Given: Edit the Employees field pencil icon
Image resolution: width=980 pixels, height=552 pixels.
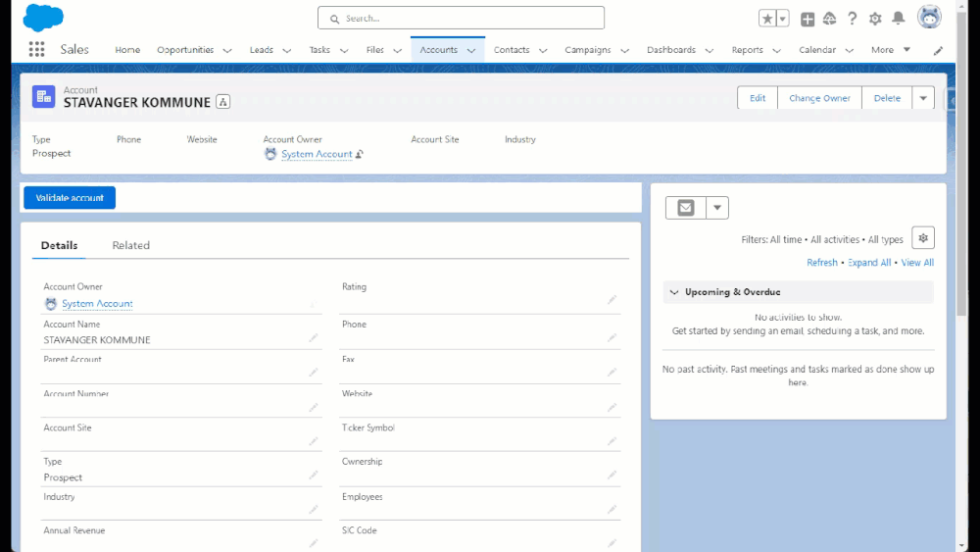Looking at the screenshot, I should (x=612, y=510).
